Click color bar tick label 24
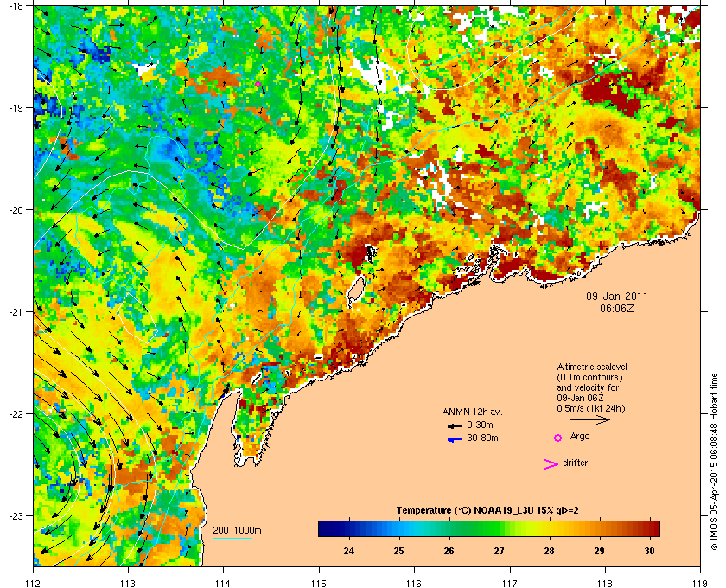 coord(348,551)
